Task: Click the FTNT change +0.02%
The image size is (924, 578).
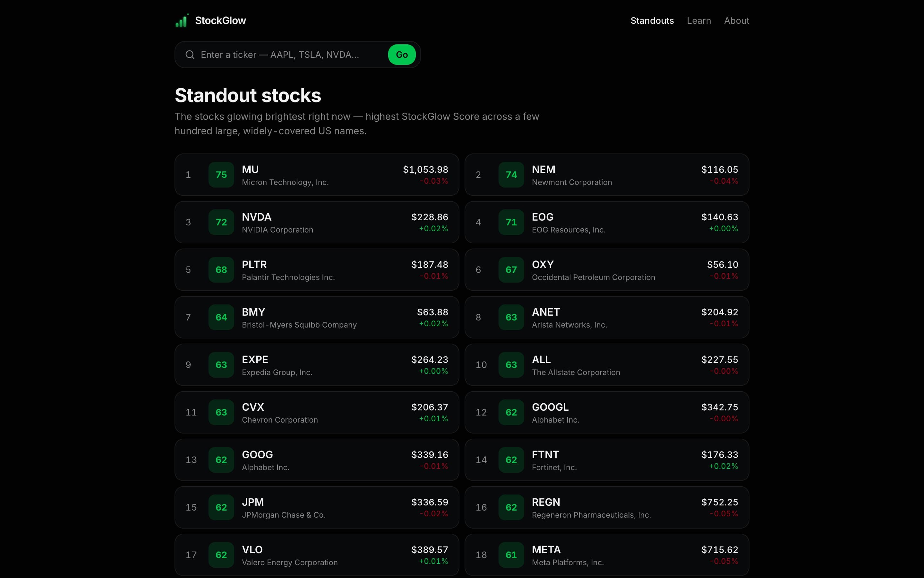Action: tap(723, 466)
